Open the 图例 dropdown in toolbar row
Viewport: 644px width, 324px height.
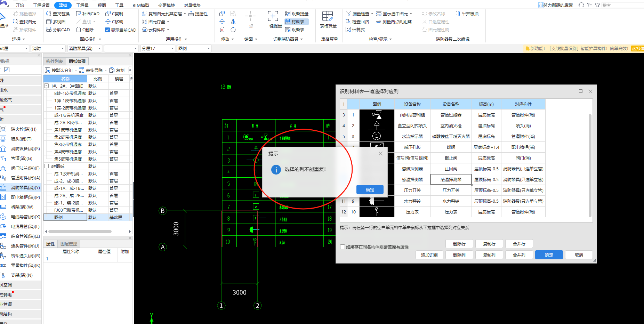[x=194, y=48]
